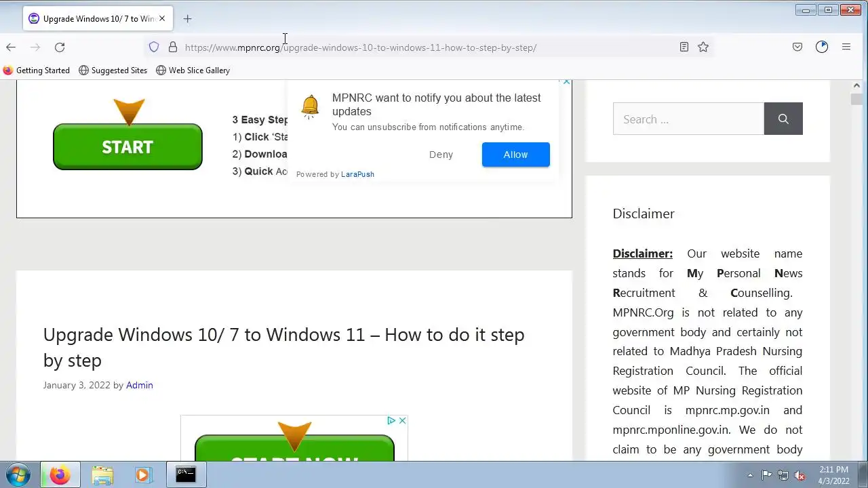Allow MPNRC notifications

pos(515,155)
